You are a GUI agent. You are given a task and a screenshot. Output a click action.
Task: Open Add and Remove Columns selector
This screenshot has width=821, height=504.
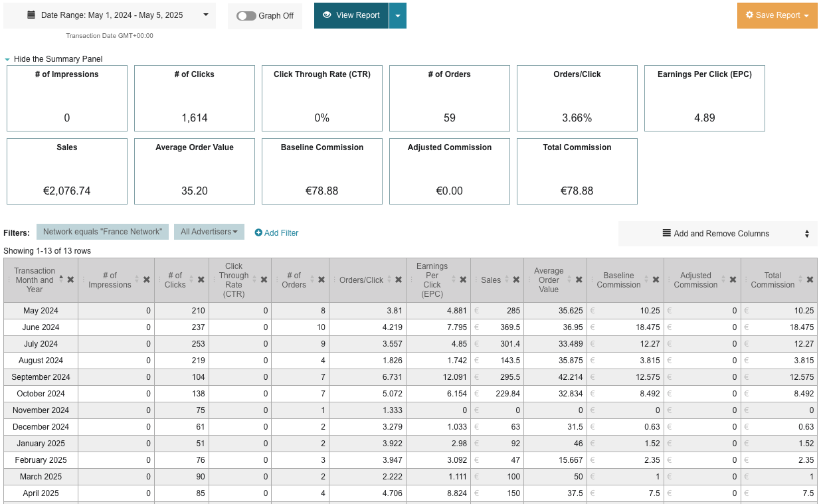718,234
